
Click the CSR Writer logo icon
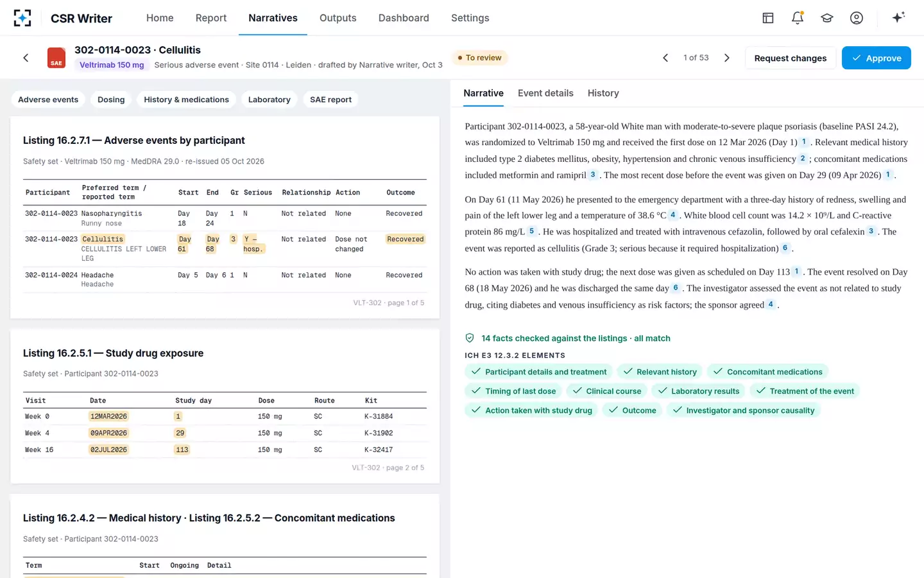click(x=22, y=18)
